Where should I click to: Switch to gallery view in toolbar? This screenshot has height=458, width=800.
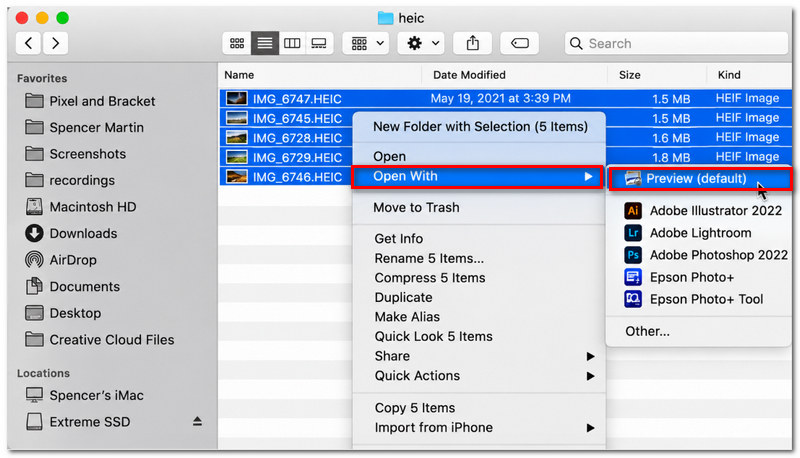pos(319,43)
